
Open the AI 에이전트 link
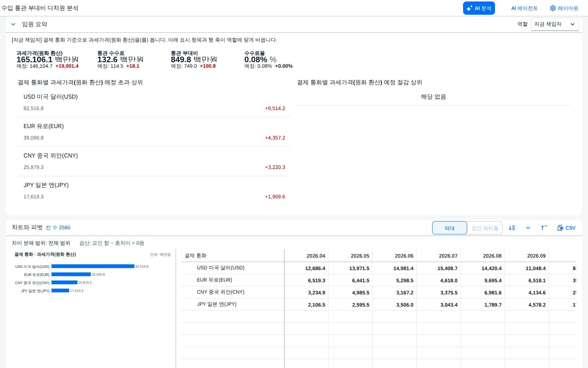(x=524, y=8)
